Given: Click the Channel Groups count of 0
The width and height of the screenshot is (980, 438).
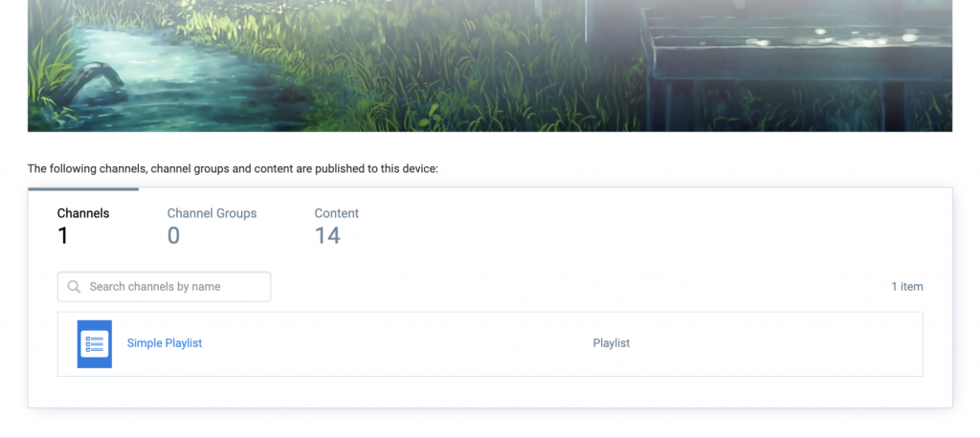Looking at the screenshot, I should 174,236.
